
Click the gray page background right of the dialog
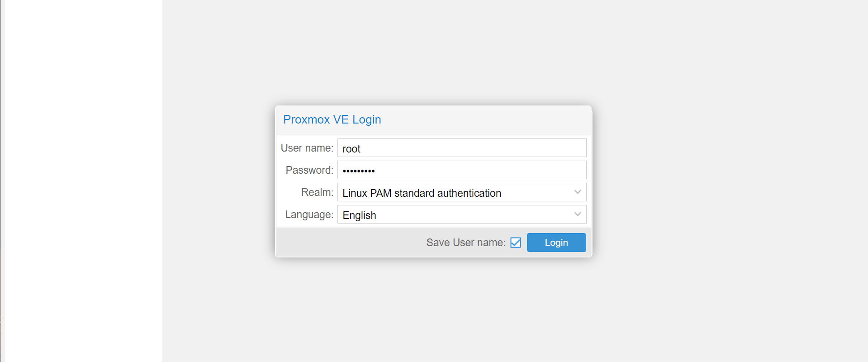[x=724, y=181]
